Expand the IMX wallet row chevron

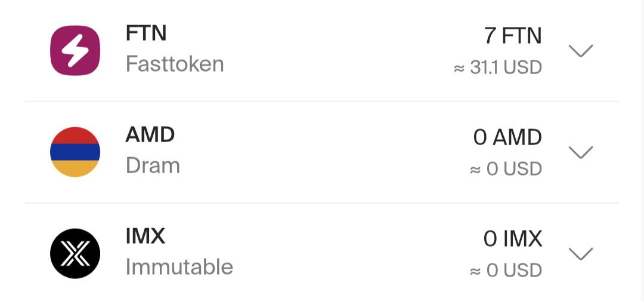(581, 254)
